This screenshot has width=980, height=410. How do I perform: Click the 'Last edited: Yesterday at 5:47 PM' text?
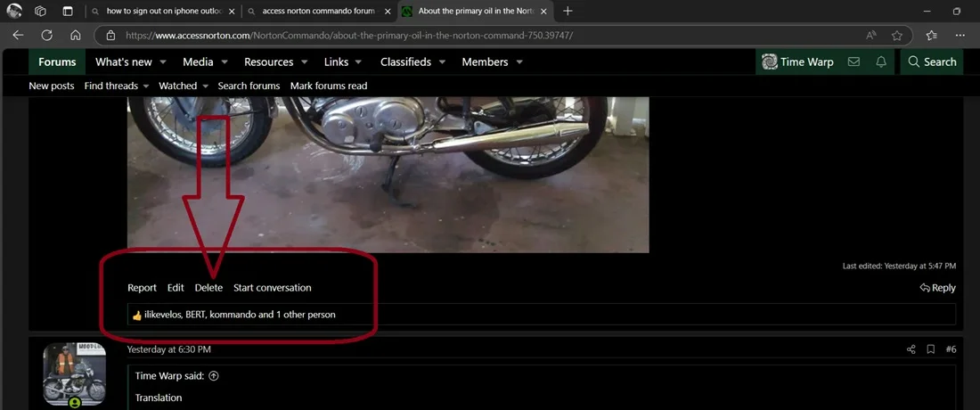point(899,266)
